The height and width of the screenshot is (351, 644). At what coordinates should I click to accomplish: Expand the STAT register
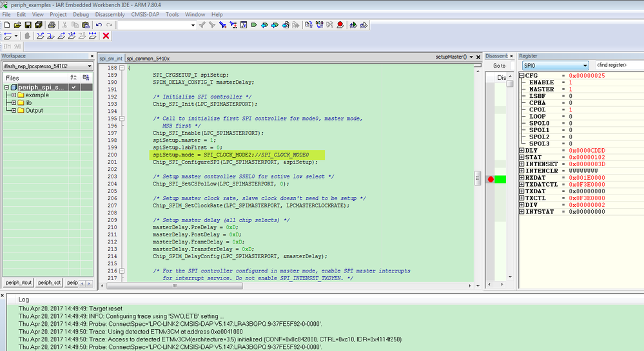(522, 157)
